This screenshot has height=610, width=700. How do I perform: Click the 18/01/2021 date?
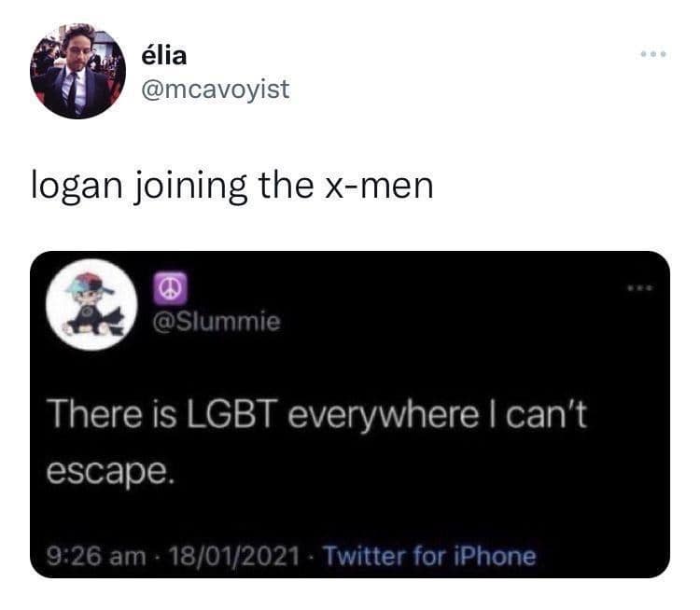234,557
